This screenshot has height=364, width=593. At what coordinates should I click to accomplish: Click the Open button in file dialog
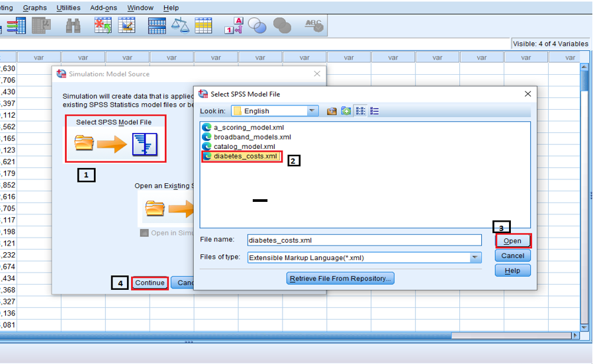pyautogui.click(x=513, y=241)
